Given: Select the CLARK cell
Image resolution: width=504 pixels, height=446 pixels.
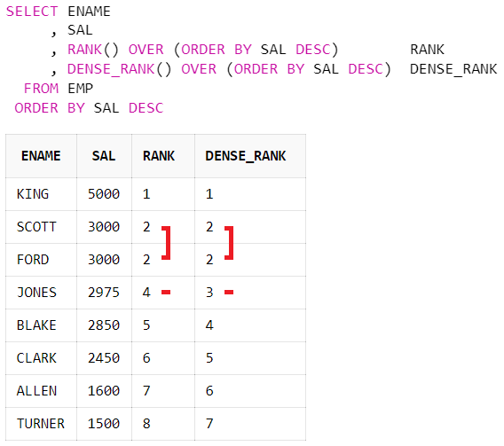Looking at the screenshot, I should point(41,358).
